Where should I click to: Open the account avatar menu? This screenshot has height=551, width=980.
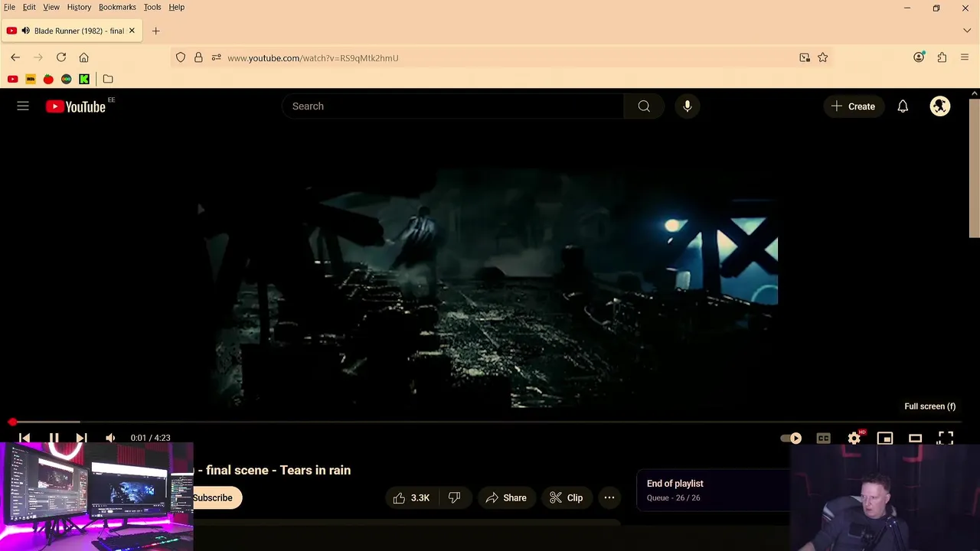click(940, 106)
